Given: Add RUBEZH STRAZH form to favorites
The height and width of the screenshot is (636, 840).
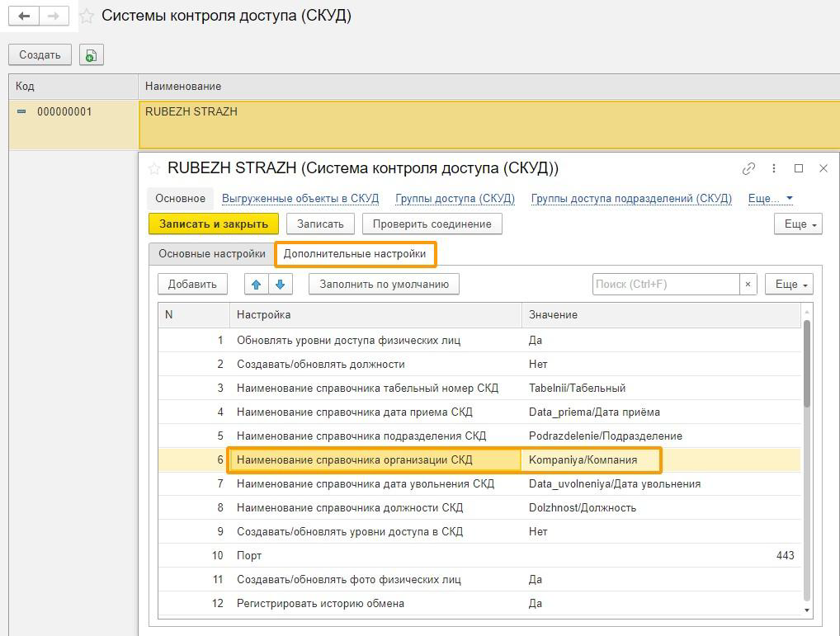Looking at the screenshot, I should tap(153, 168).
